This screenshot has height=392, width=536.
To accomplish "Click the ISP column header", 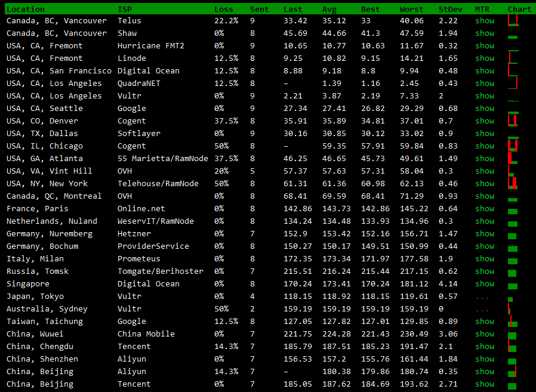I will 124,9.
